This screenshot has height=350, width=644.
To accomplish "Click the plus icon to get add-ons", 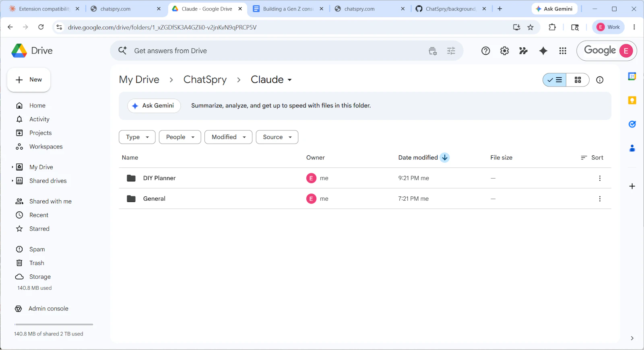I will tap(632, 186).
